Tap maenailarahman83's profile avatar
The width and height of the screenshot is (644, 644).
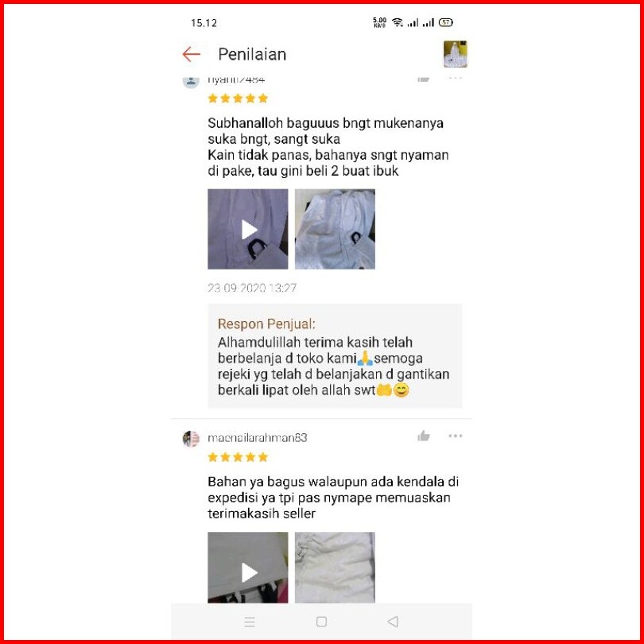(x=191, y=439)
